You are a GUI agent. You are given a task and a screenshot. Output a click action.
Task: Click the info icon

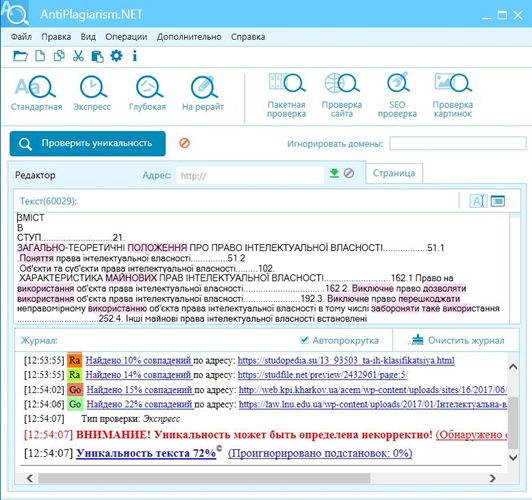135,56
